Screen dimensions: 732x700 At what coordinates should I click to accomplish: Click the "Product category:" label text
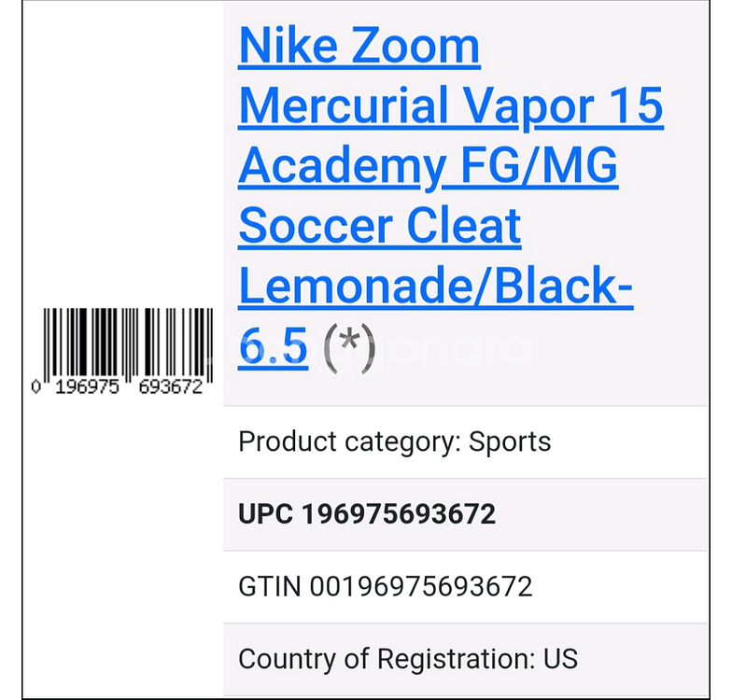coord(346,441)
